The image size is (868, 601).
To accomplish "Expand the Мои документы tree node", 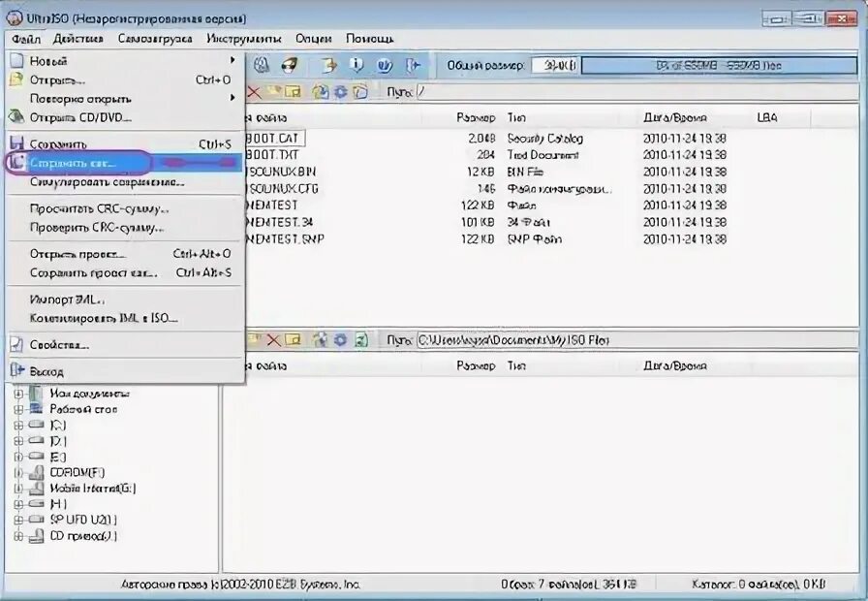I will 18,394.
